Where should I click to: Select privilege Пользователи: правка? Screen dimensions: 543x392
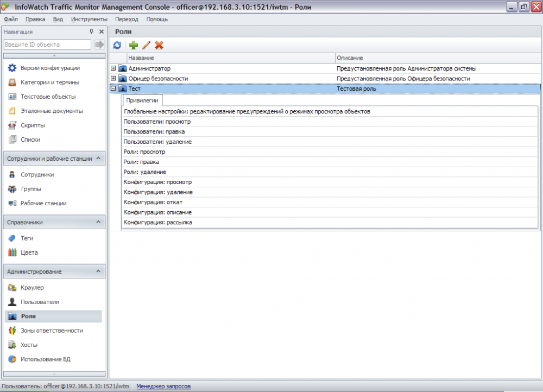[330, 131]
